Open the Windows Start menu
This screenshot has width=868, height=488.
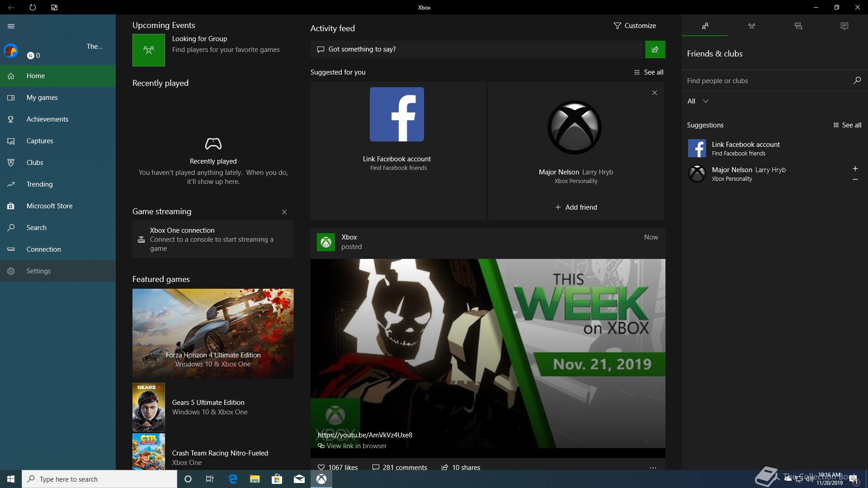11,479
